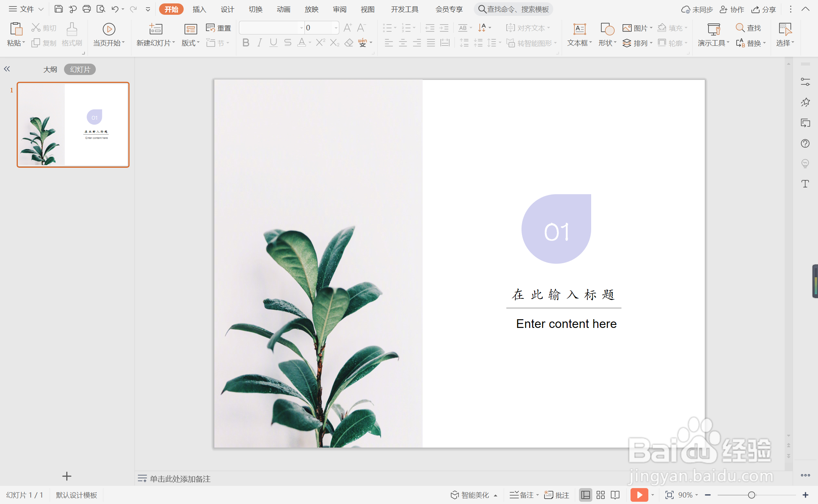Start slideshow from current page (当页开始)

click(109, 35)
